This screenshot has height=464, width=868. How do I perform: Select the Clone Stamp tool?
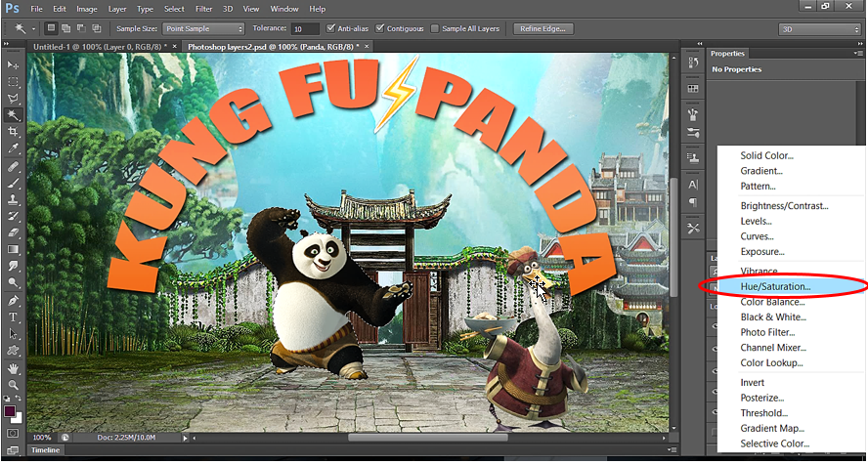click(x=13, y=199)
